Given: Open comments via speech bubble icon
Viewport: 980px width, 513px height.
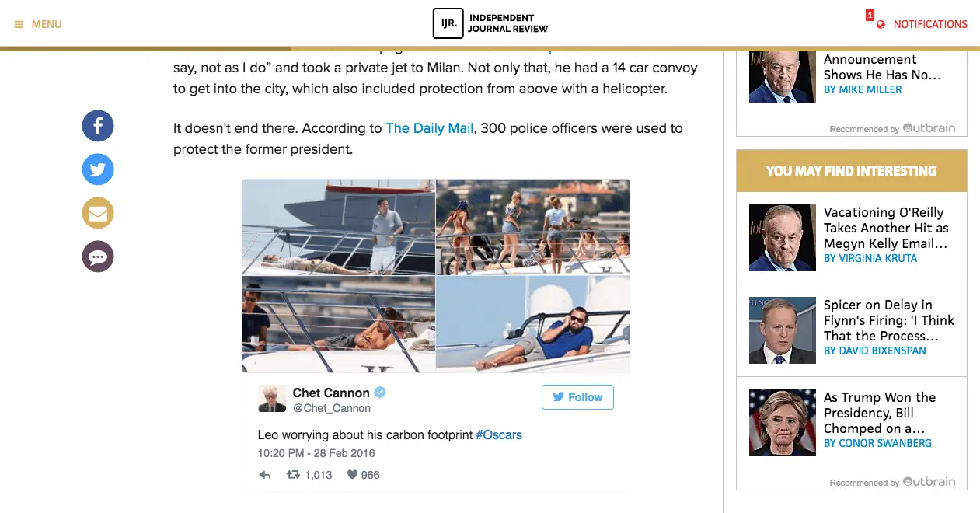Looking at the screenshot, I should [x=98, y=256].
